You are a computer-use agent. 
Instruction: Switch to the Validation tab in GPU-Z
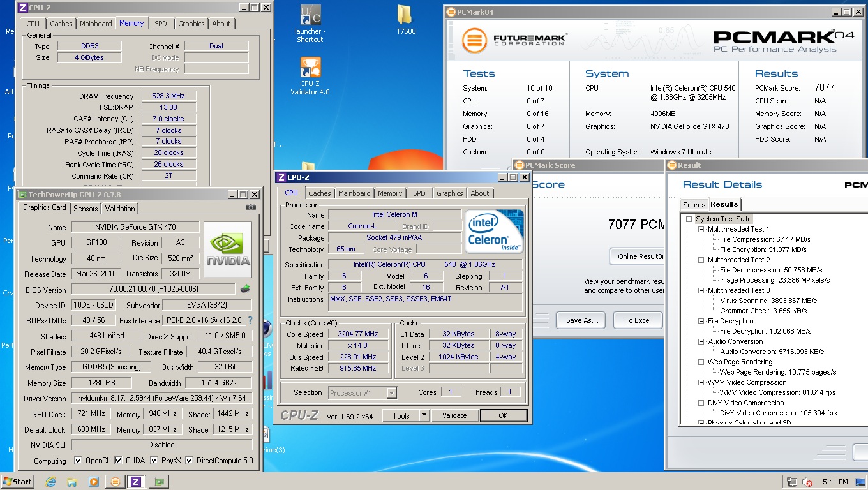tap(120, 209)
